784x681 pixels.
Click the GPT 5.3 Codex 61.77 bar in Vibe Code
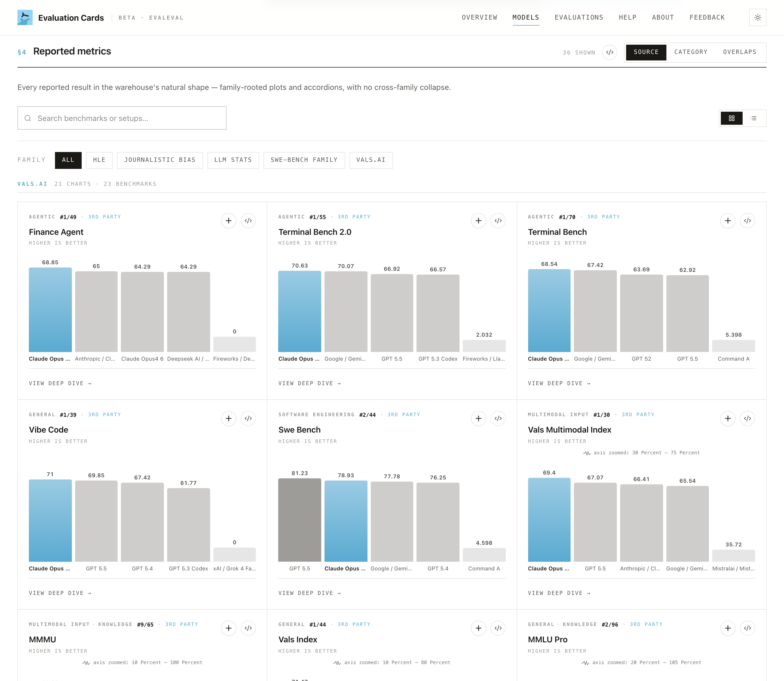pyautogui.click(x=188, y=525)
